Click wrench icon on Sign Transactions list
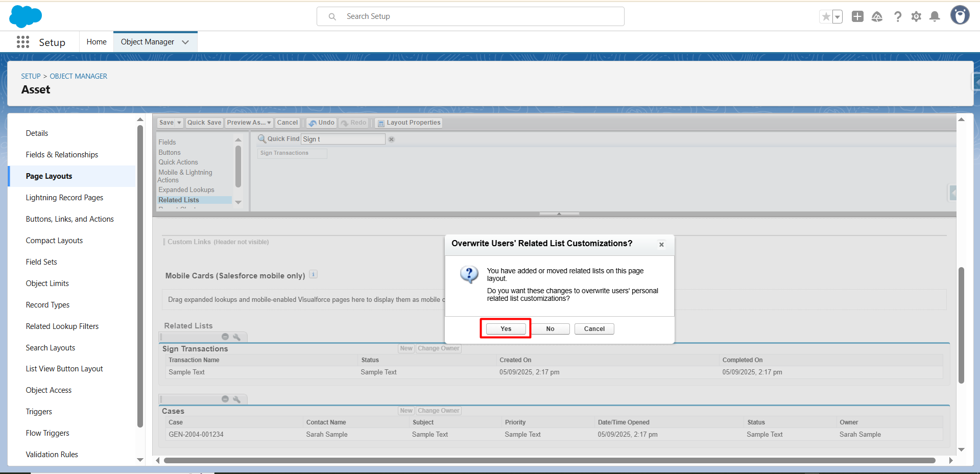This screenshot has width=980, height=474. (236, 337)
